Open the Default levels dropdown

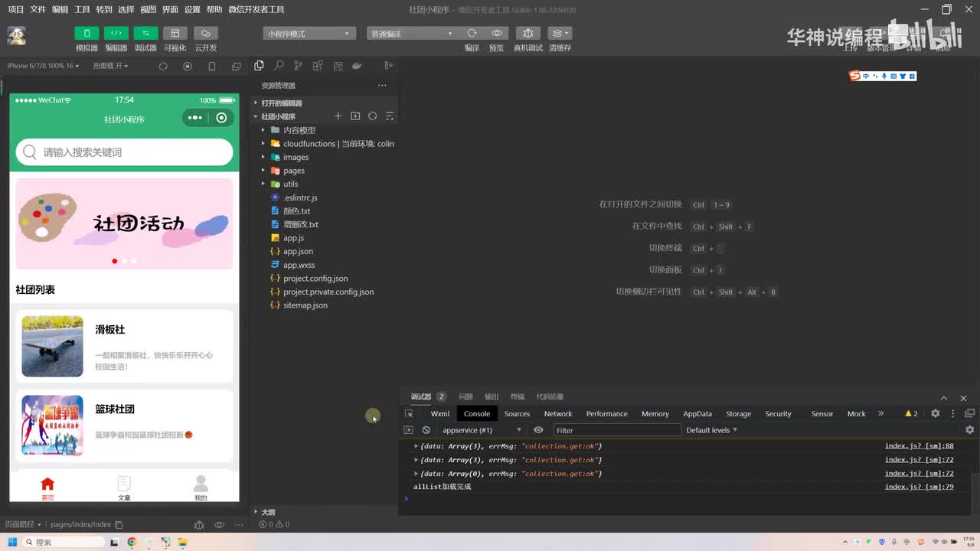click(x=712, y=430)
